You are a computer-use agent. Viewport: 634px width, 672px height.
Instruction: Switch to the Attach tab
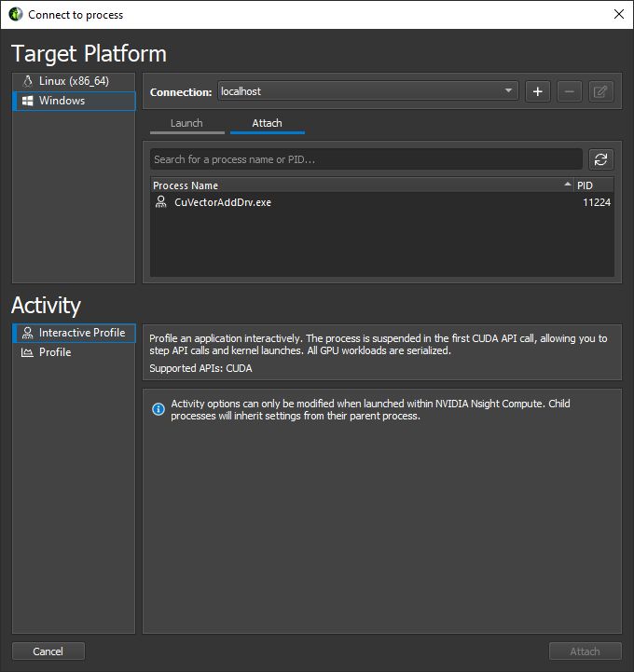[x=268, y=124]
